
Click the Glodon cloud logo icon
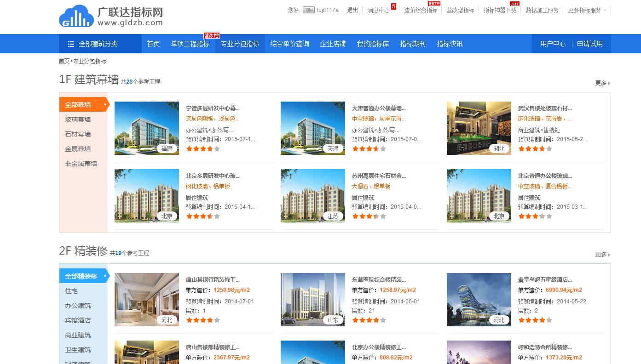click(76, 16)
